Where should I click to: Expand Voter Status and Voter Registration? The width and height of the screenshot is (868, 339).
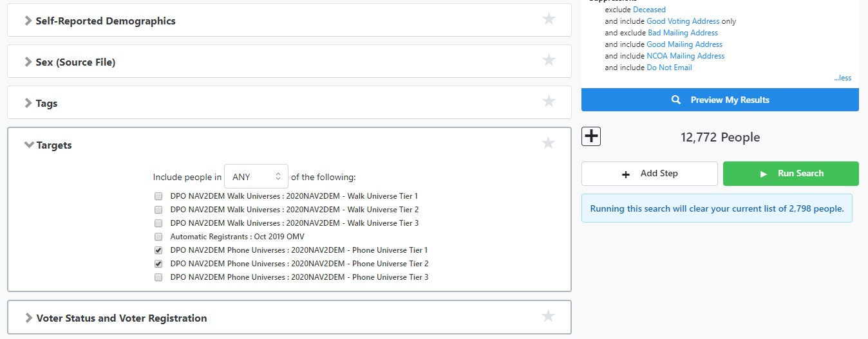pyautogui.click(x=28, y=318)
